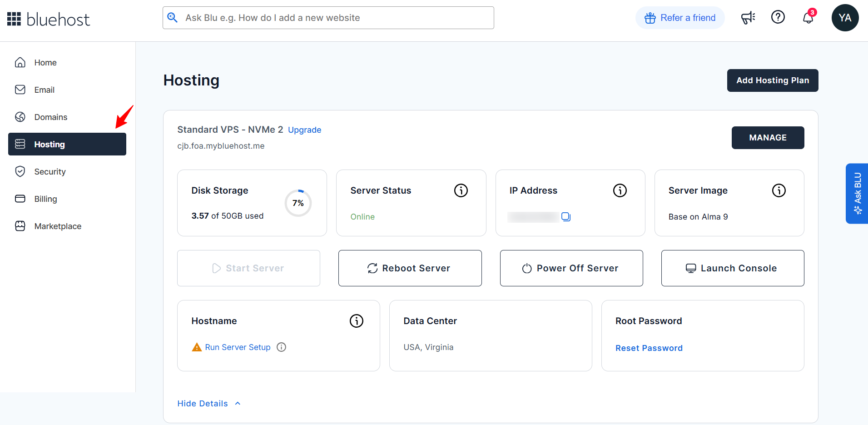The width and height of the screenshot is (868, 425).
Task: Click the 7% disk usage ring
Action: point(298,203)
